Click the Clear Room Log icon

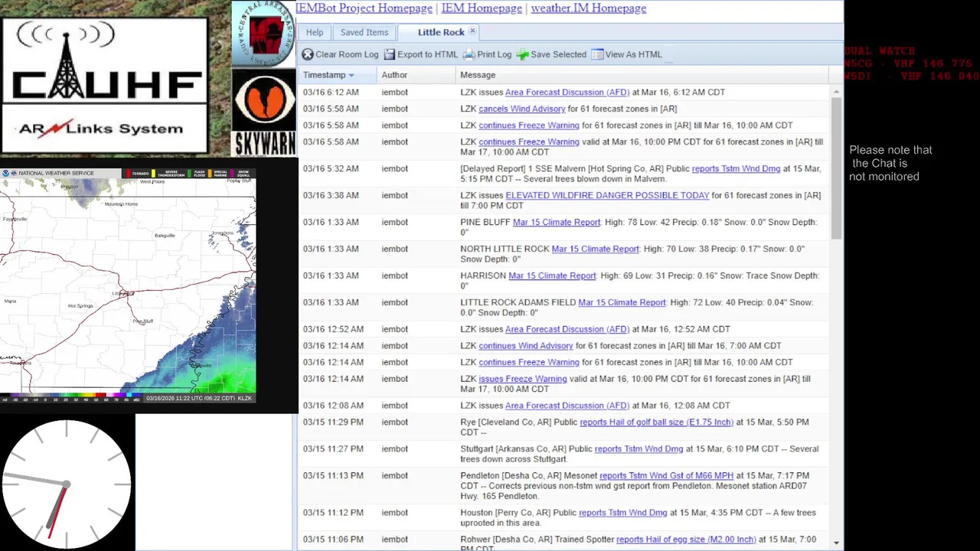click(308, 54)
